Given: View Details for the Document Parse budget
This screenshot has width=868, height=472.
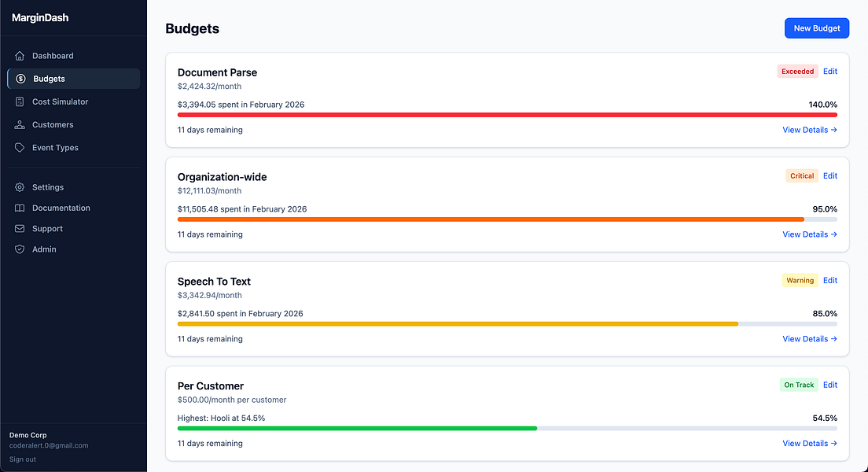Looking at the screenshot, I should pos(809,129).
